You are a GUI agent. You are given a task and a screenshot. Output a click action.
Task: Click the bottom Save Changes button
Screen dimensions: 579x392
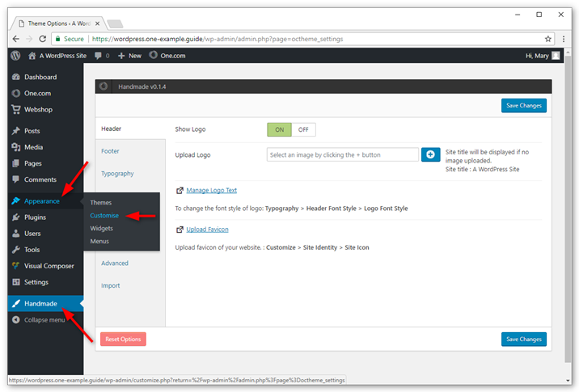point(524,339)
